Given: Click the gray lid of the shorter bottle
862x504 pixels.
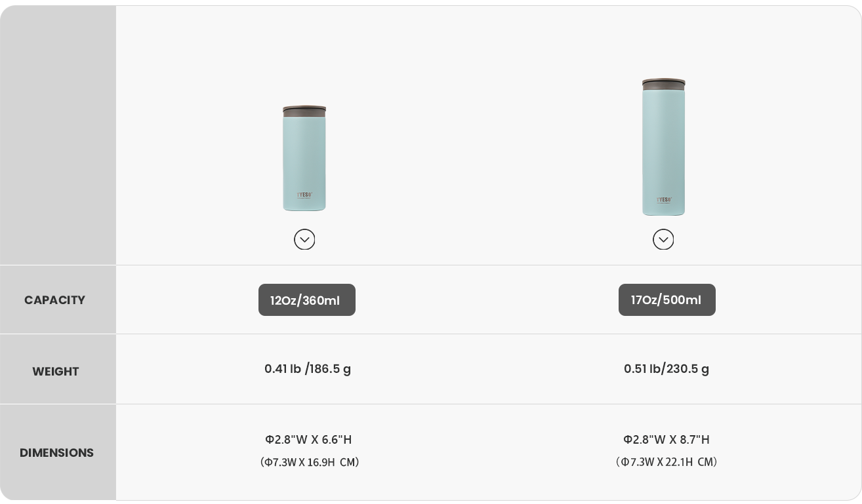Looking at the screenshot, I should [304, 111].
